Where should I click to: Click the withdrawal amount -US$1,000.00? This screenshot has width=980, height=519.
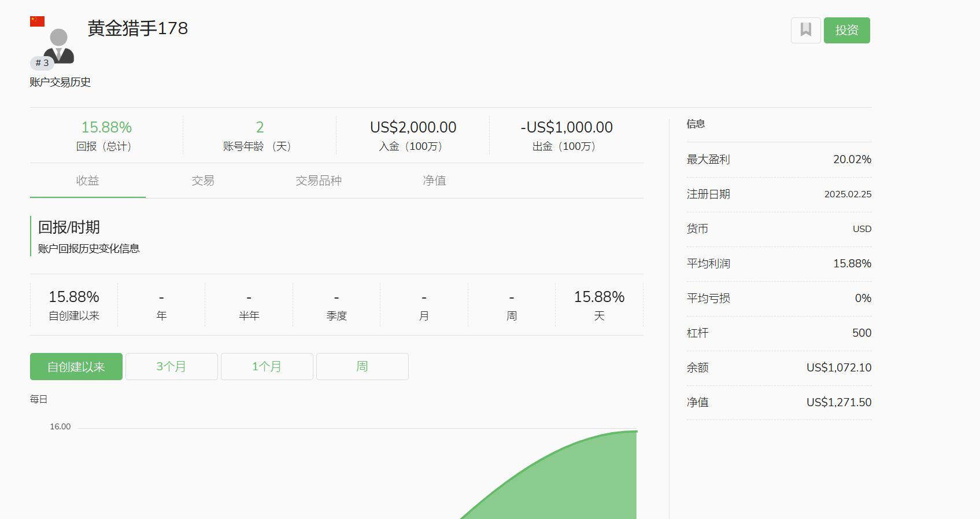tap(567, 127)
